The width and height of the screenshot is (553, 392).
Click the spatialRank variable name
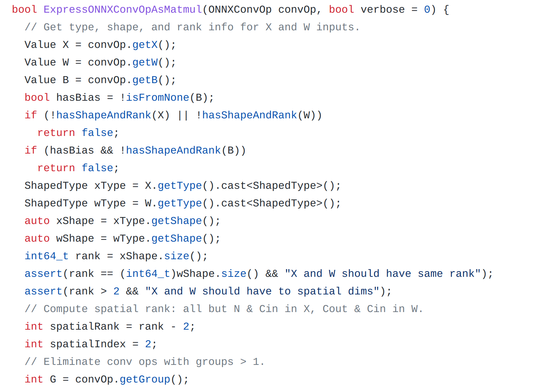[85, 326]
